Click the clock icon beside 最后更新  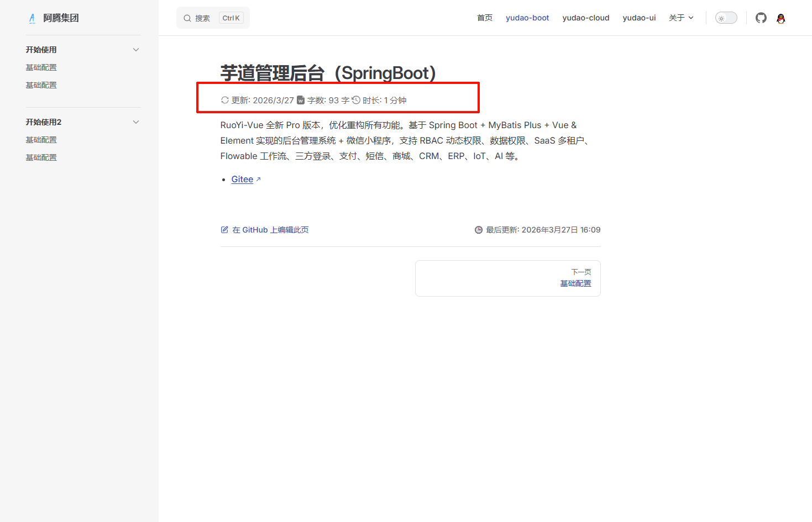[479, 230]
